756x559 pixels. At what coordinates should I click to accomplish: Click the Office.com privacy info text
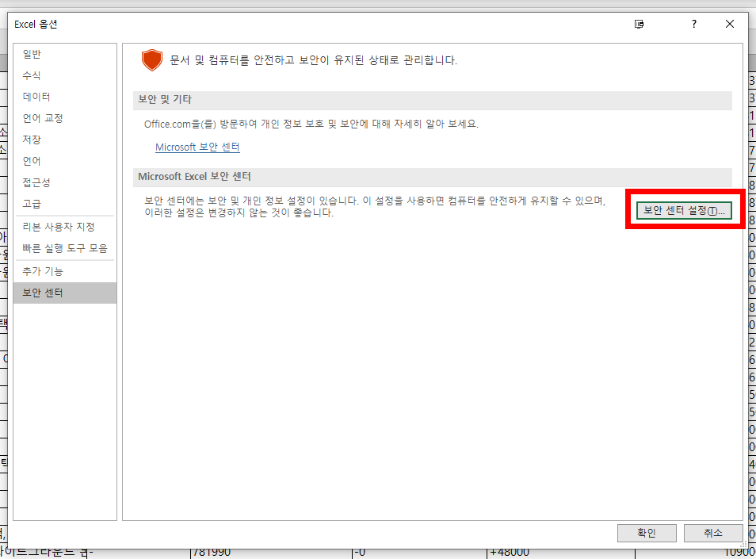point(311,124)
